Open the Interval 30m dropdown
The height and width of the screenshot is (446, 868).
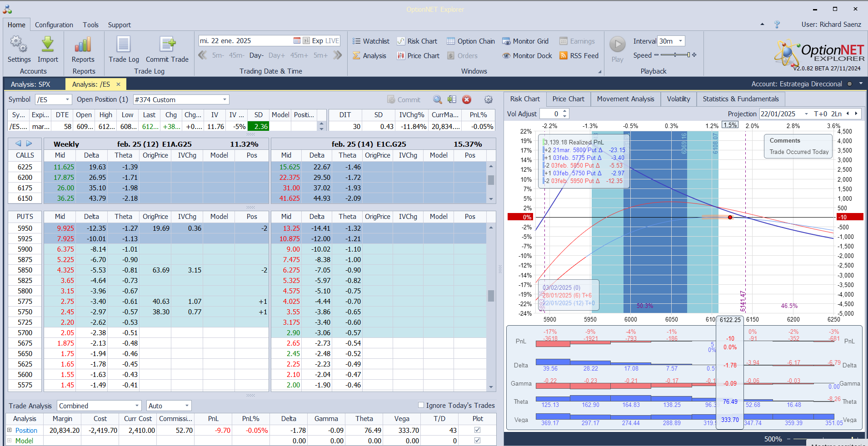point(680,41)
